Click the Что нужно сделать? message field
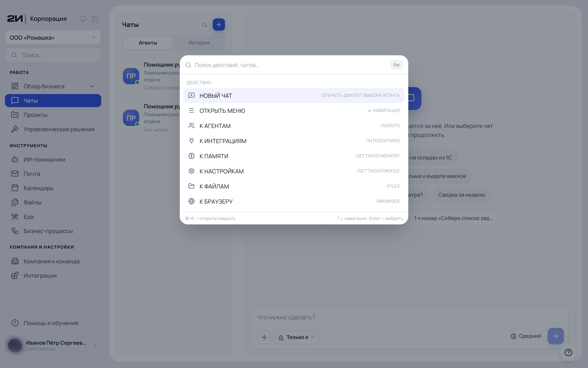The image size is (588, 368). (409, 317)
